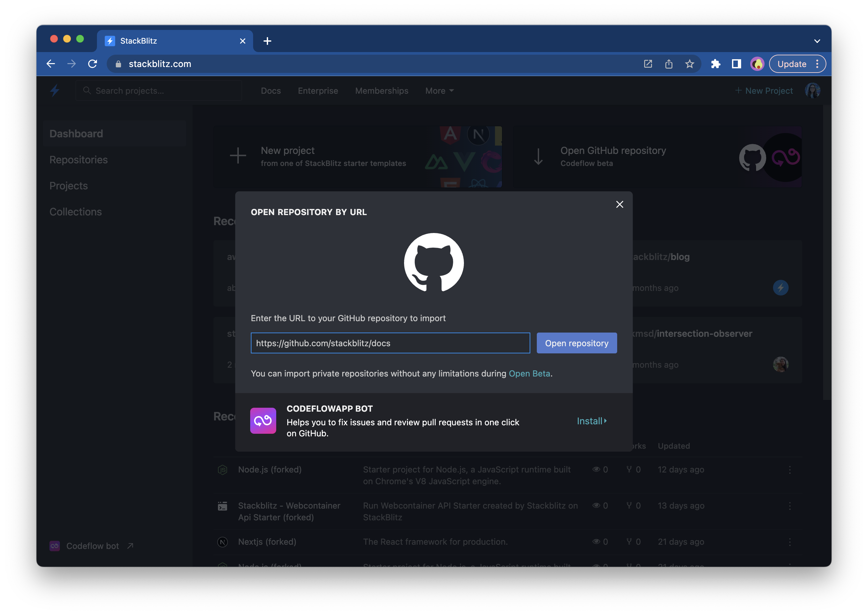Open the Open Beta link

529,374
